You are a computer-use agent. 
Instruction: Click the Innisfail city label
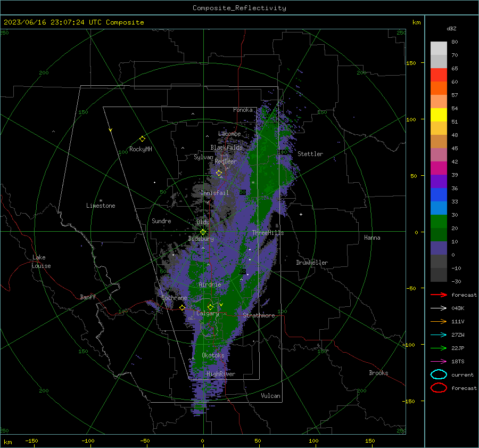pos(214,193)
